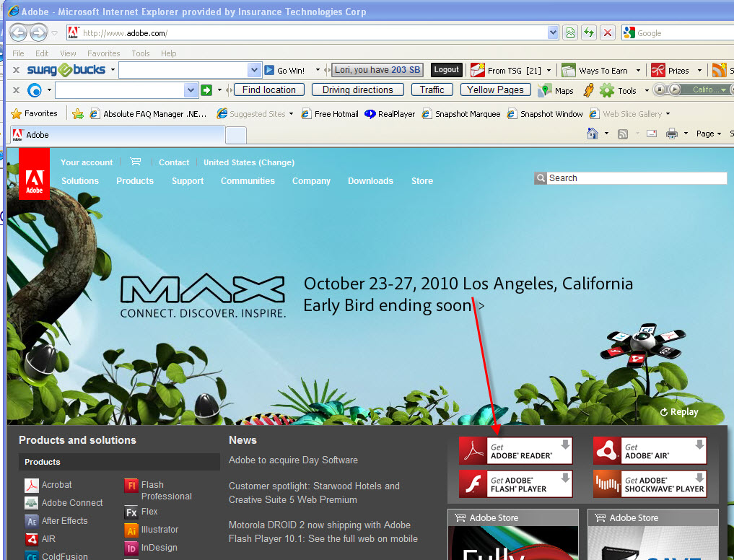Click the Tools gear icon
Viewport: 734px width, 560px height.
tap(607, 90)
